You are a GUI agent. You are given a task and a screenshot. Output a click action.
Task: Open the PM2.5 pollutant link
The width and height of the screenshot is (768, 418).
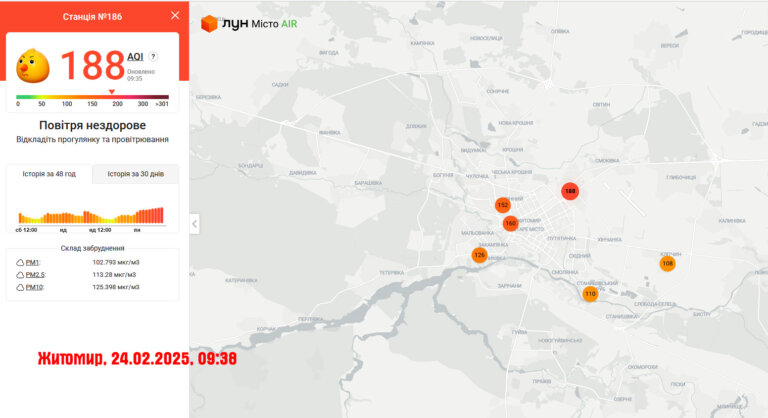point(35,275)
